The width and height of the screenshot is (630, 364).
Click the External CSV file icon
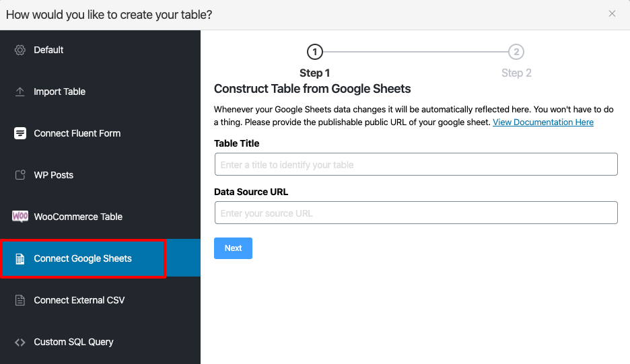[x=20, y=300]
